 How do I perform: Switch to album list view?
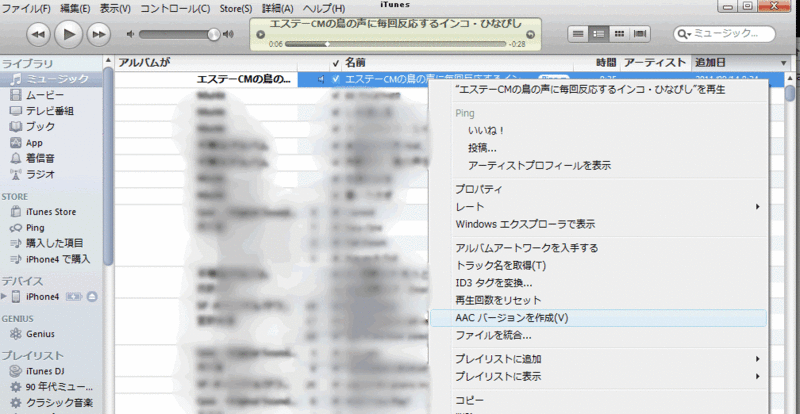tap(599, 34)
